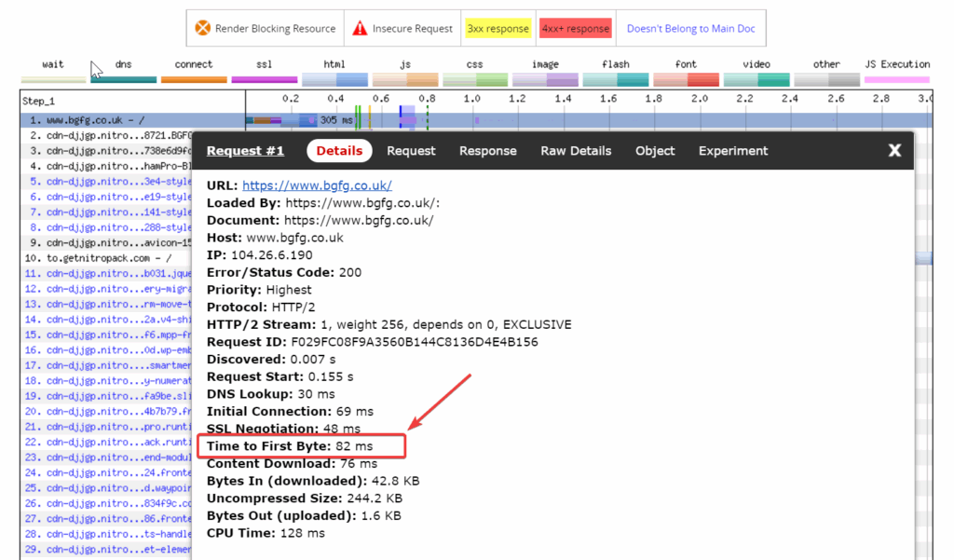Click the pink JS Execution legend bar

tap(897, 80)
